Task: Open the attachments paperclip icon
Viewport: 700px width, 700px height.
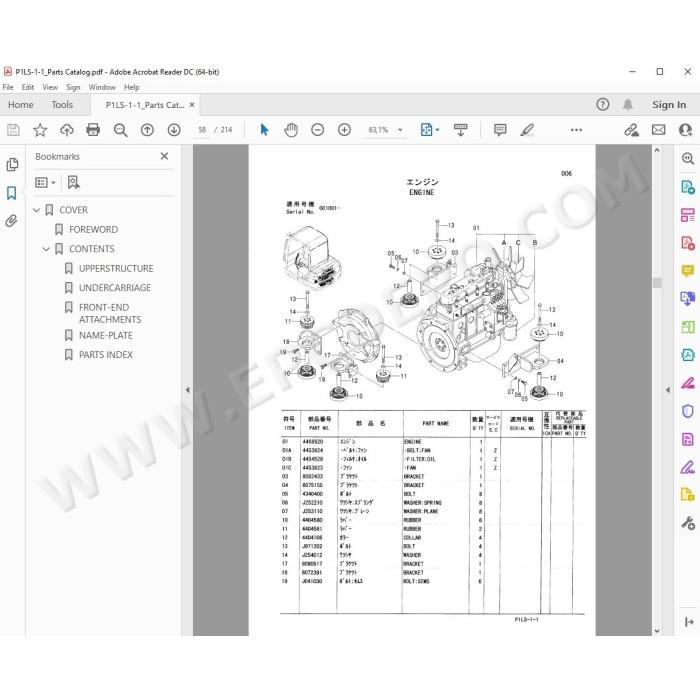Action: [x=12, y=221]
